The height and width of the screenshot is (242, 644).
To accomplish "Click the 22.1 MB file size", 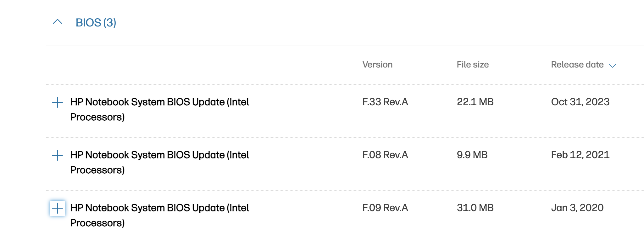I will coord(475,102).
